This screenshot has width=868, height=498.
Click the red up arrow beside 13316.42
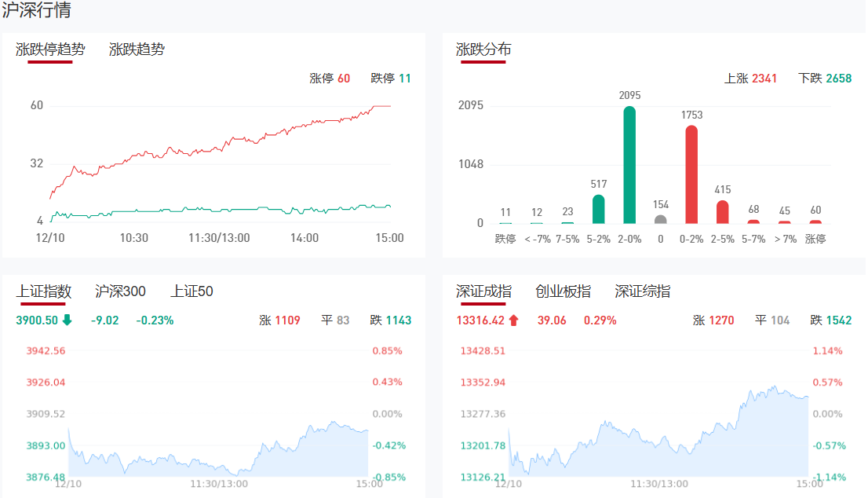[x=514, y=320]
